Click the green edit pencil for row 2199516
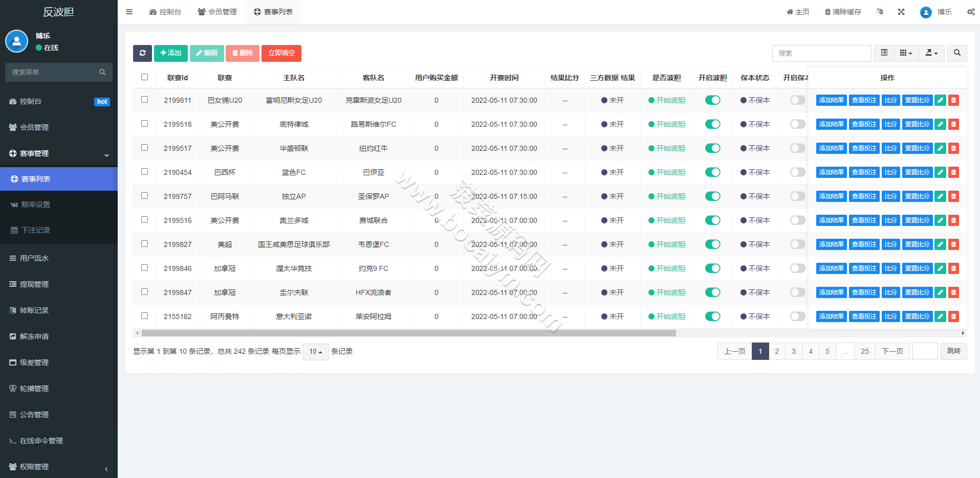This screenshot has height=478, width=980. point(940,220)
